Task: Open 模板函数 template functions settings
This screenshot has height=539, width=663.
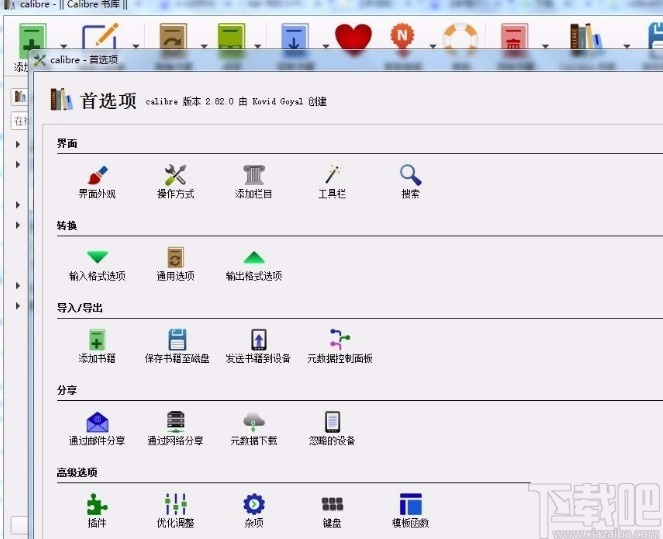Action: (x=410, y=511)
